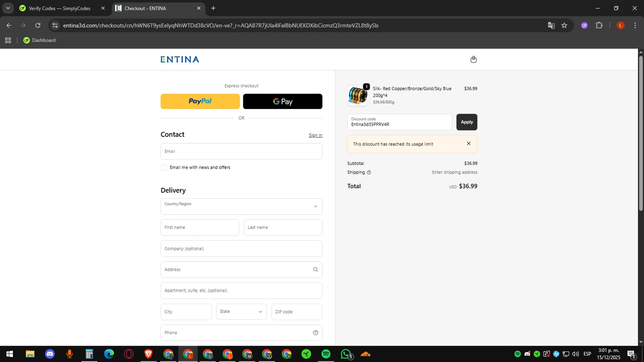644x362 pixels.
Task: Open Chrome three-dot menu
Action: click(635, 25)
